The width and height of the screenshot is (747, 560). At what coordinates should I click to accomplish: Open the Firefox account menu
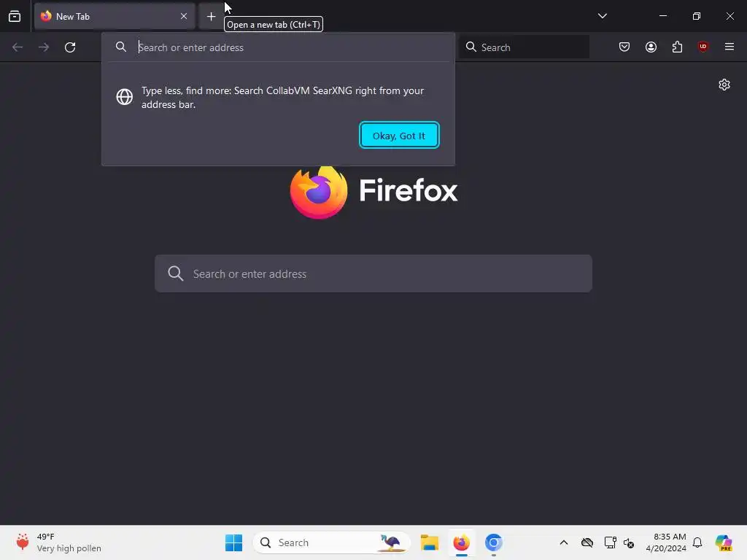[x=651, y=47]
